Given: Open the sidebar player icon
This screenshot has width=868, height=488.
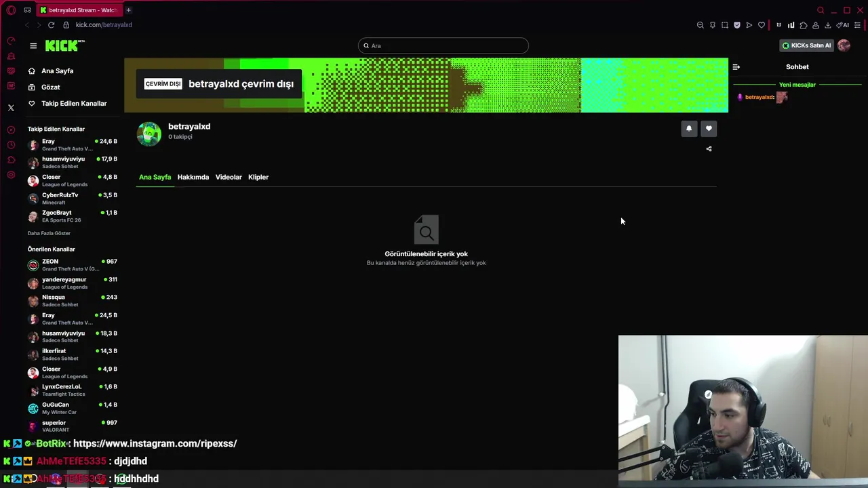Looking at the screenshot, I should click(11, 129).
